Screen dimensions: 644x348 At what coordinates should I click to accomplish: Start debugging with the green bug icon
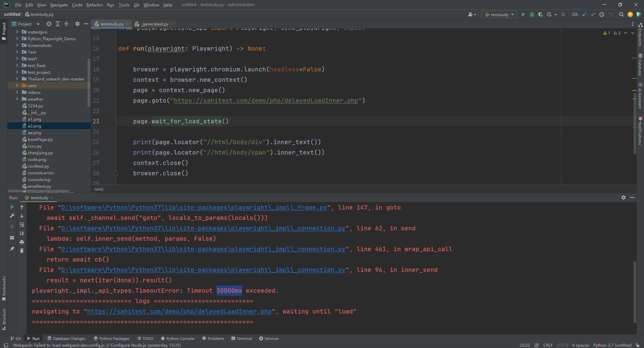click(x=532, y=14)
